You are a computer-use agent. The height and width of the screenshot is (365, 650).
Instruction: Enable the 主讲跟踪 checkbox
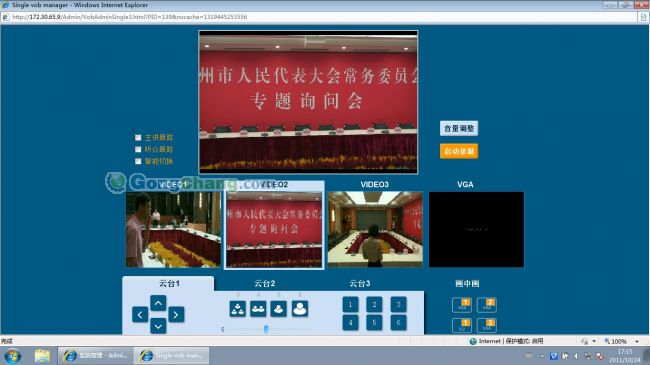coord(138,137)
